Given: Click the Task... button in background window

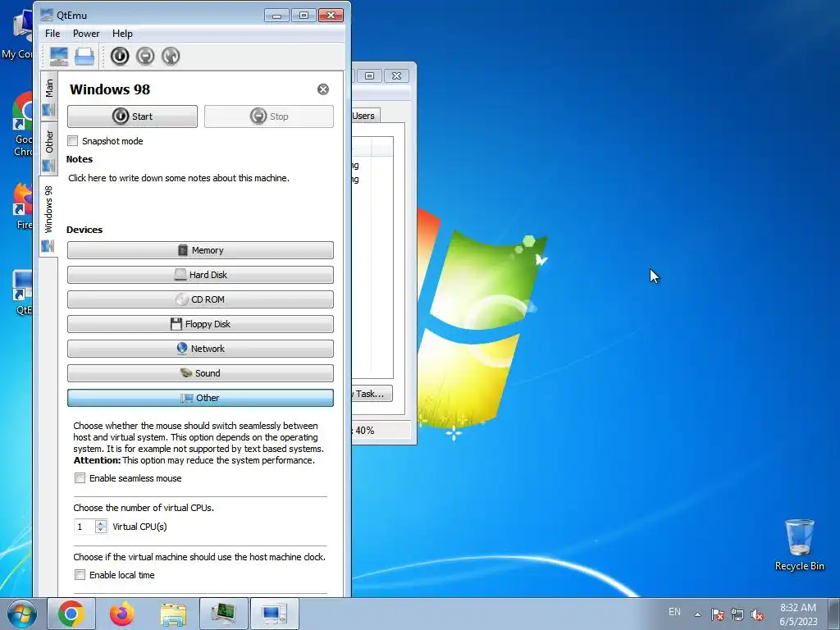Looking at the screenshot, I should click(372, 394).
